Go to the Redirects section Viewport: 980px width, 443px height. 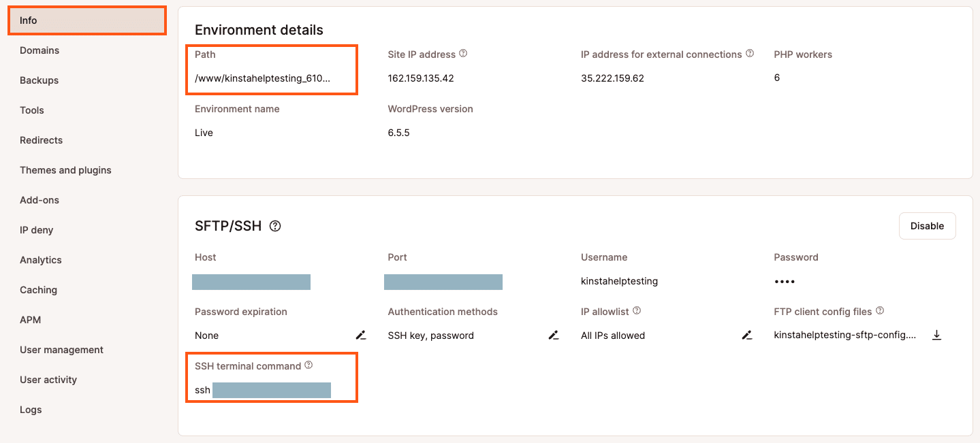coord(41,140)
